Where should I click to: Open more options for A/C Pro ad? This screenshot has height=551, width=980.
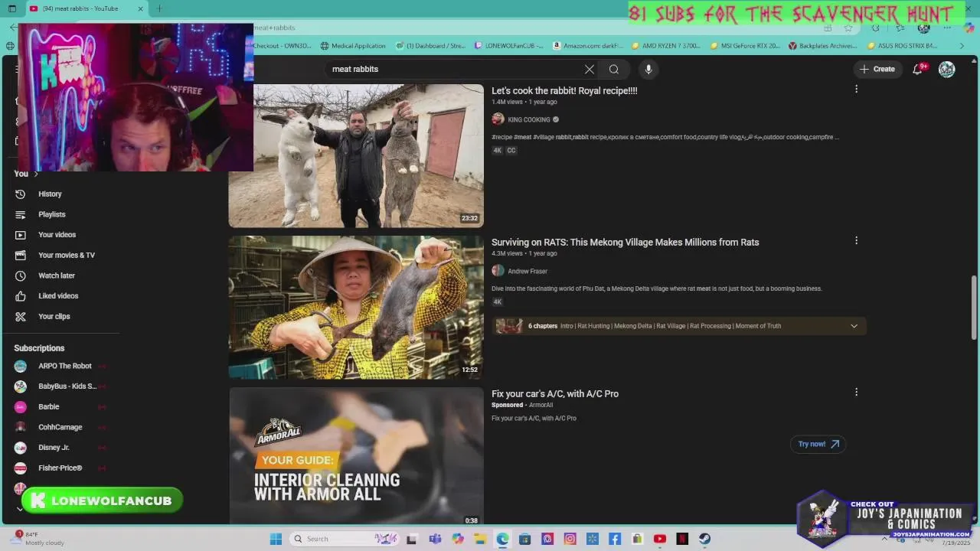[x=856, y=392]
